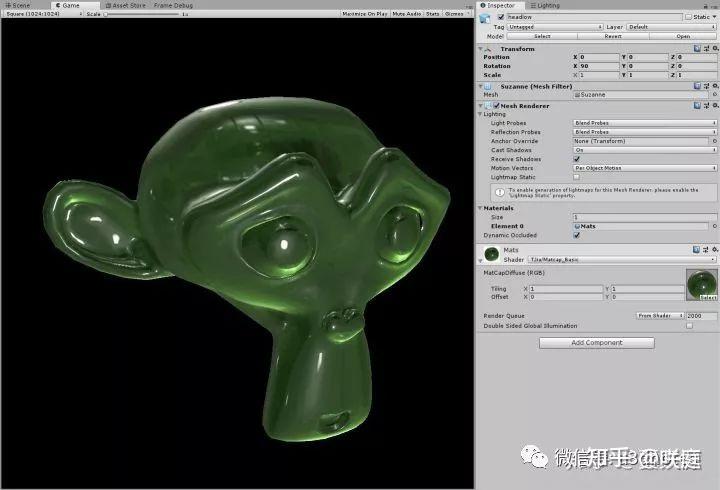Enable Double Sided Global Illumination checkbox

click(689, 326)
